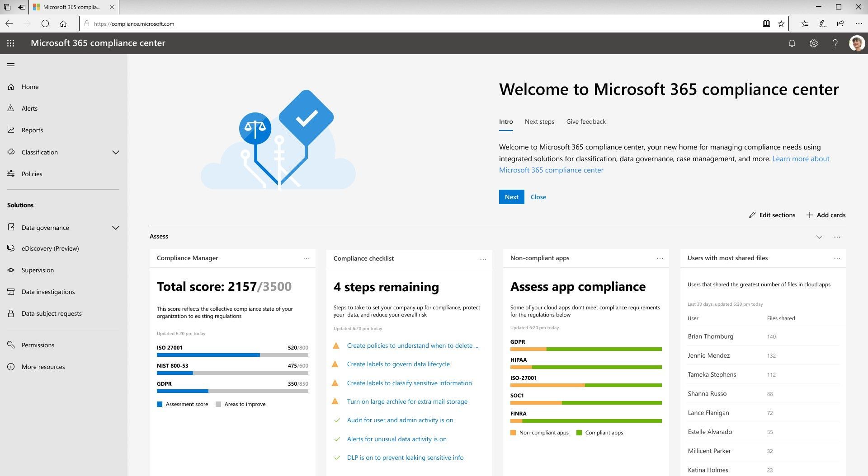
Task: Open the Policies page
Action: pos(31,173)
